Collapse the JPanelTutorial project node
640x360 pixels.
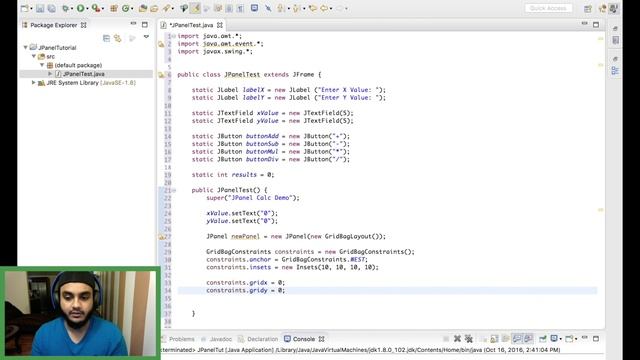(x=26, y=47)
